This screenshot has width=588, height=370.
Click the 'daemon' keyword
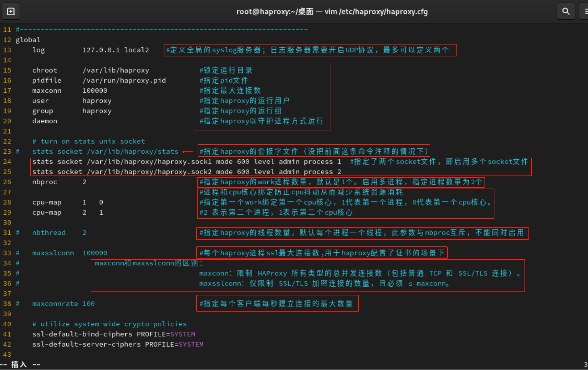(x=45, y=121)
